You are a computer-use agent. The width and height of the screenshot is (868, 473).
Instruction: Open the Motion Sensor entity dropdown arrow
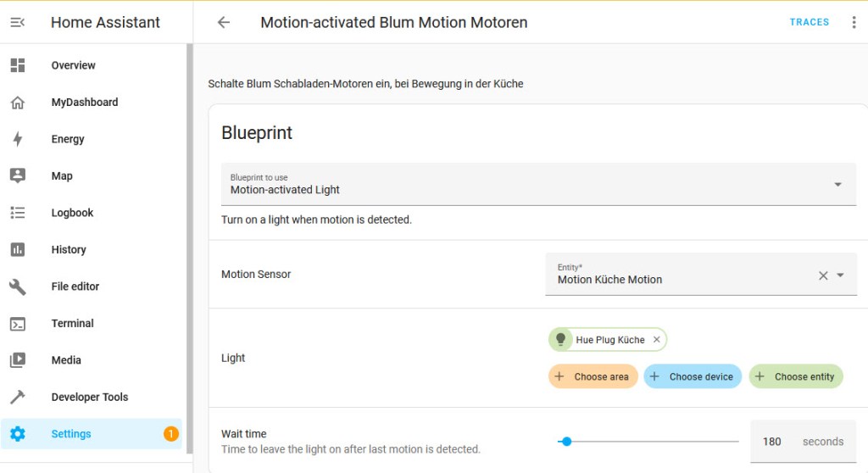pos(841,275)
